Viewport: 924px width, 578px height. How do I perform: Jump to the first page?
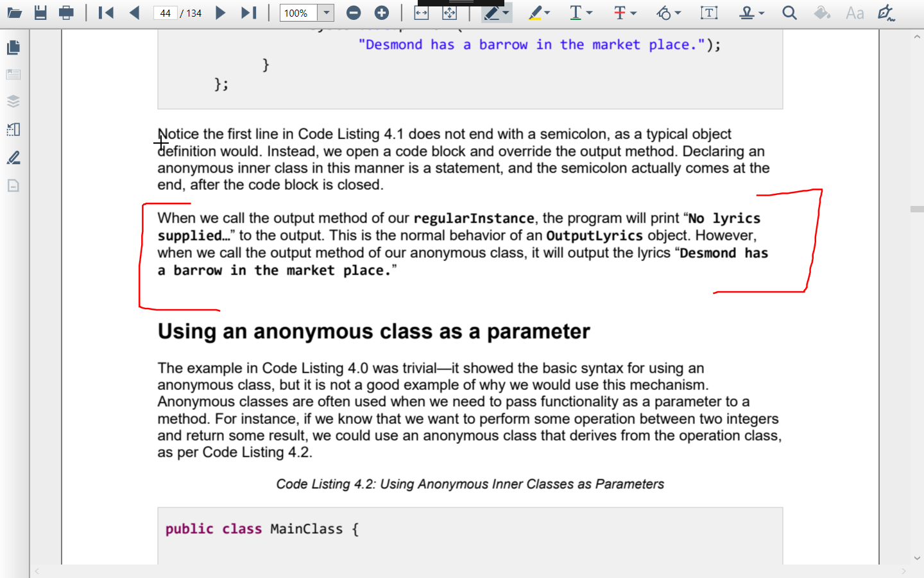click(x=107, y=13)
